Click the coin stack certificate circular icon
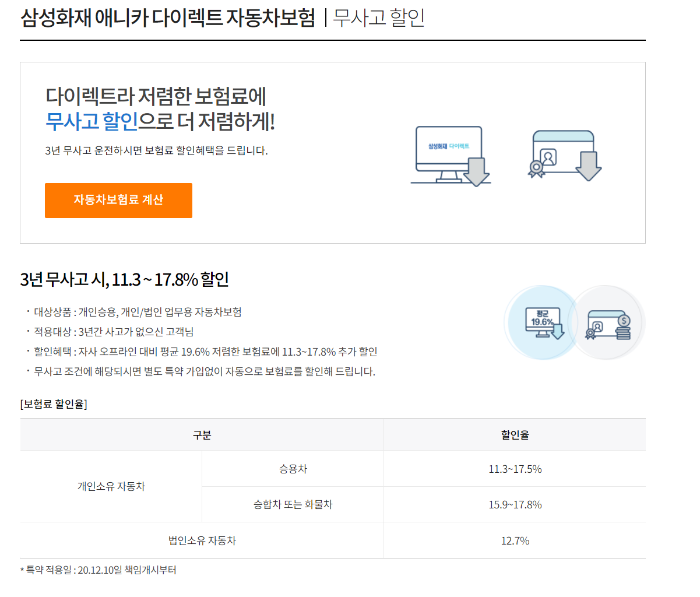The height and width of the screenshot is (597, 700). tap(608, 322)
